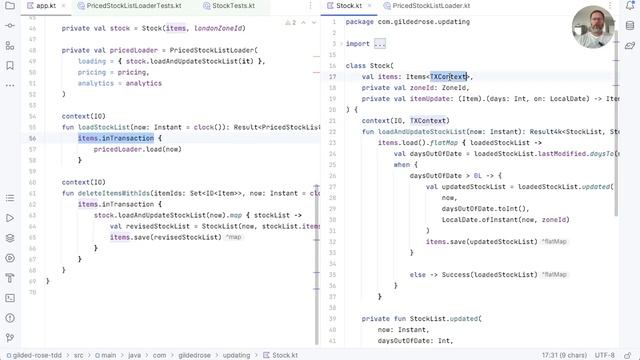Click the flatMap inlay hint on line 32
640x360 pixels.
[554, 242]
